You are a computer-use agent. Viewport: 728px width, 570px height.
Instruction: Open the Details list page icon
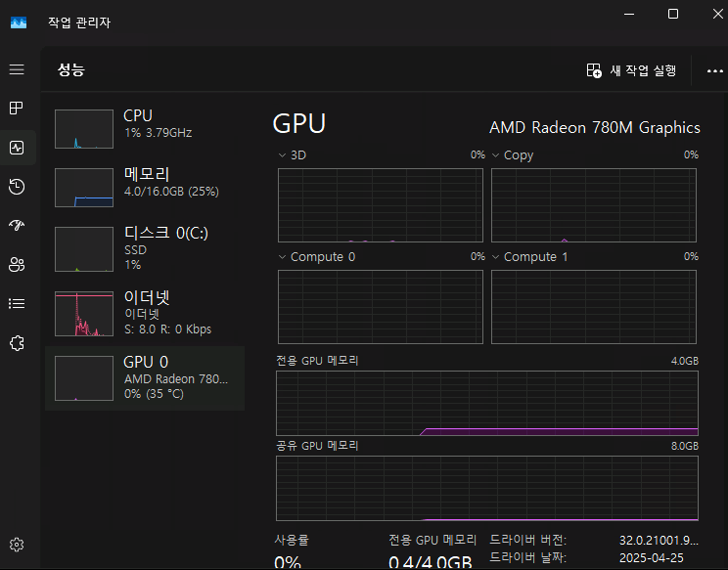[x=17, y=303]
